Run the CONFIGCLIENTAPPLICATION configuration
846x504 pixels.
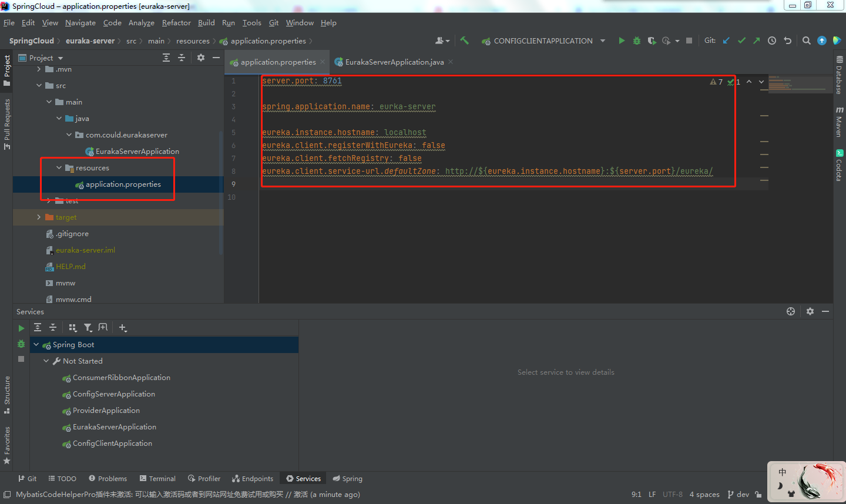point(622,41)
